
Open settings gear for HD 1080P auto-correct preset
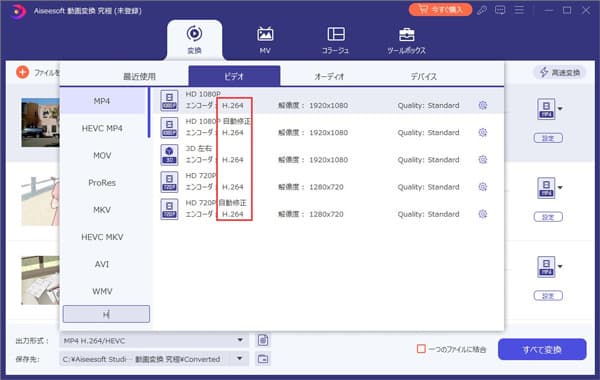(483, 132)
